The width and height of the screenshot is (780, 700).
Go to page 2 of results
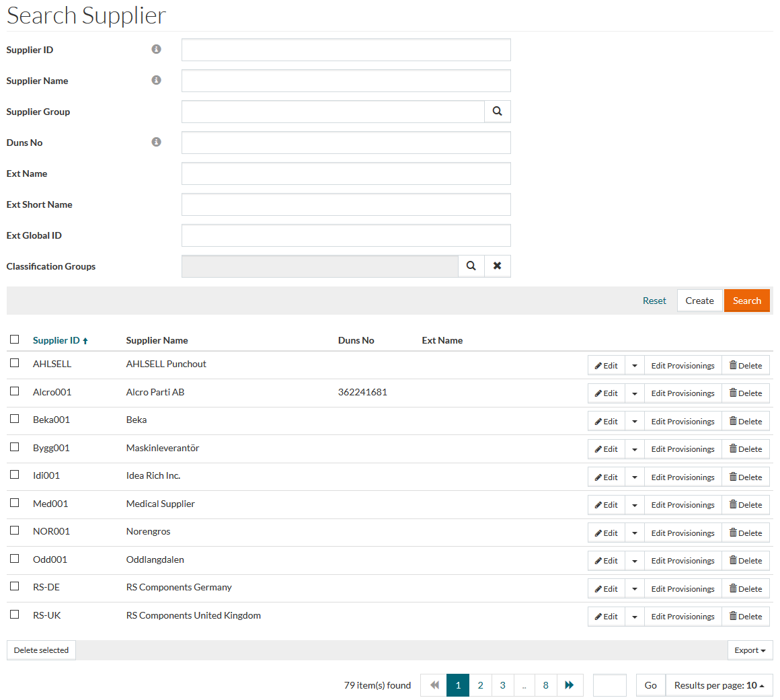pyautogui.click(x=480, y=685)
